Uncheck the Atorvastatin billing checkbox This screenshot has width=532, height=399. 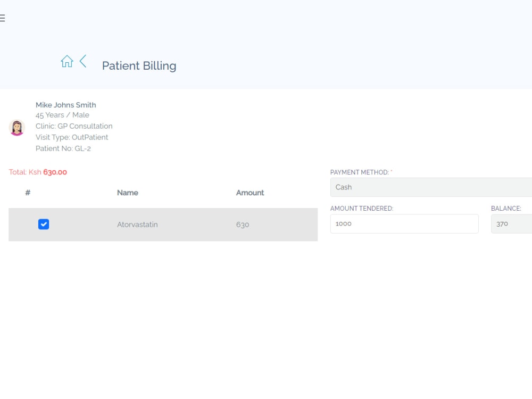[44, 225]
